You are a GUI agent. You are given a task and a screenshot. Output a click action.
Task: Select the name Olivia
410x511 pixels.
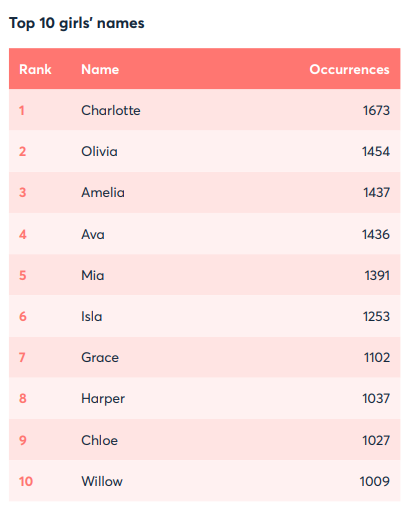click(x=99, y=151)
